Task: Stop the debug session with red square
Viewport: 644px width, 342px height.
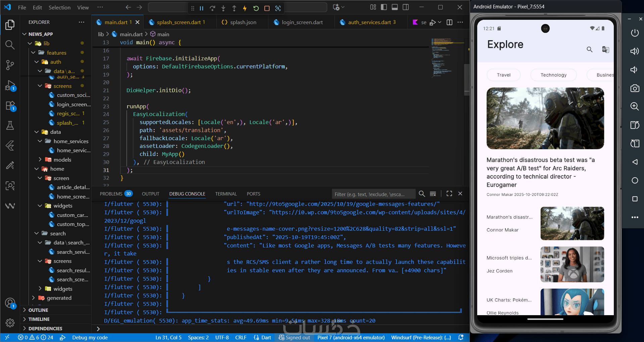Action: 267,8
